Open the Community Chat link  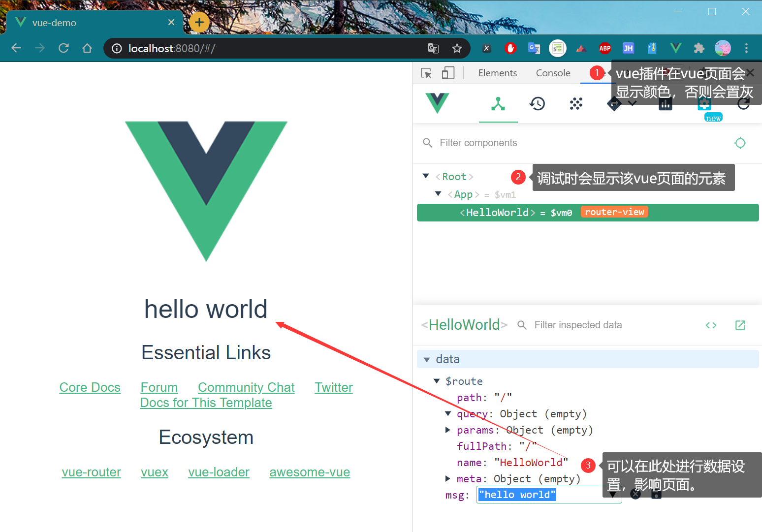(x=246, y=387)
